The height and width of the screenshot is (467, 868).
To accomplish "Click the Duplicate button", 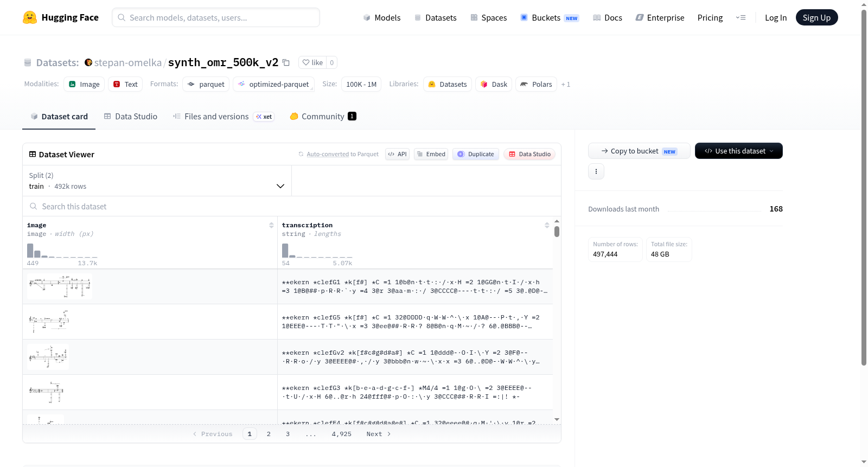I will coord(476,154).
